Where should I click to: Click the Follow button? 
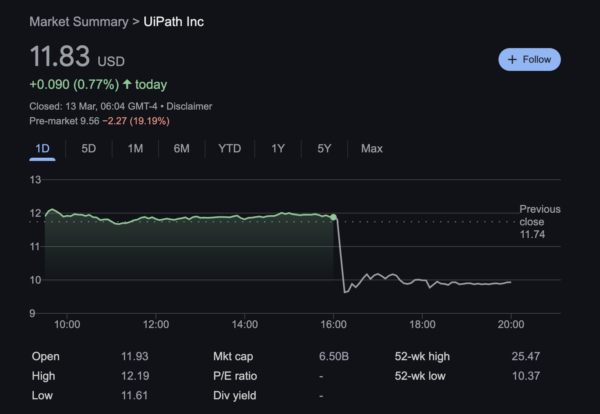pos(529,59)
